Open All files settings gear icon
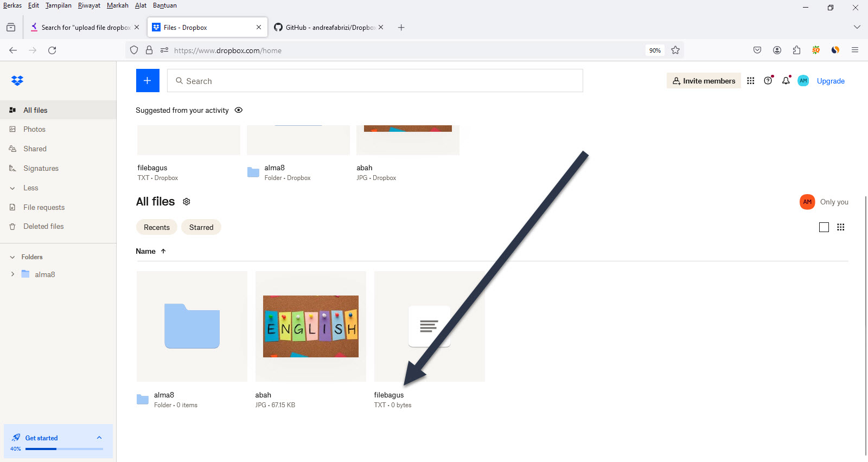The width and height of the screenshot is (868, 462). (x=187, y=202)
